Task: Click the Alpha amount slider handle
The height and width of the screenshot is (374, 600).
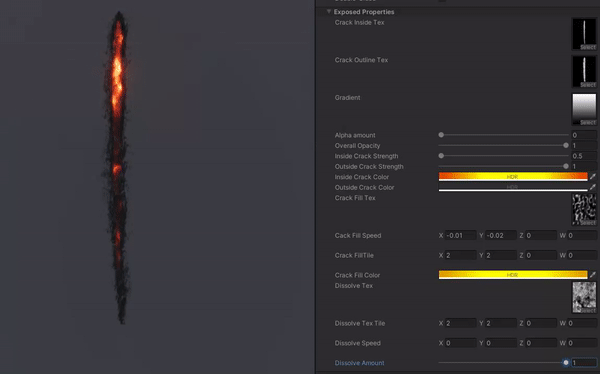Action: pos(441,135)
